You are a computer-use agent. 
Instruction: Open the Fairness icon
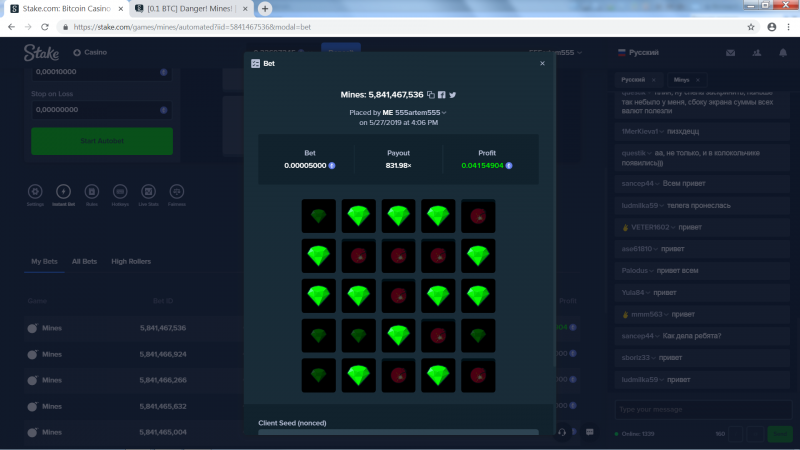(177, 192)
